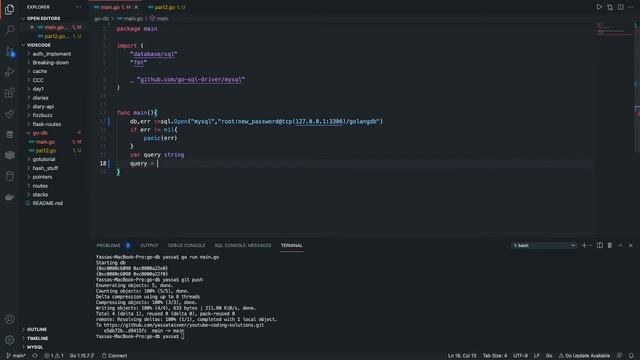640x360 pixels.
Task: Split the editor to the right
Action: click(620, 7)
